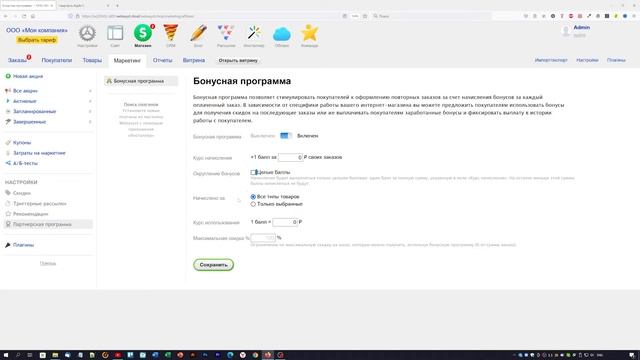This screenshot has width=640, height=360.
Task: Switch to the Товары tab
Action: click(92, 60)
